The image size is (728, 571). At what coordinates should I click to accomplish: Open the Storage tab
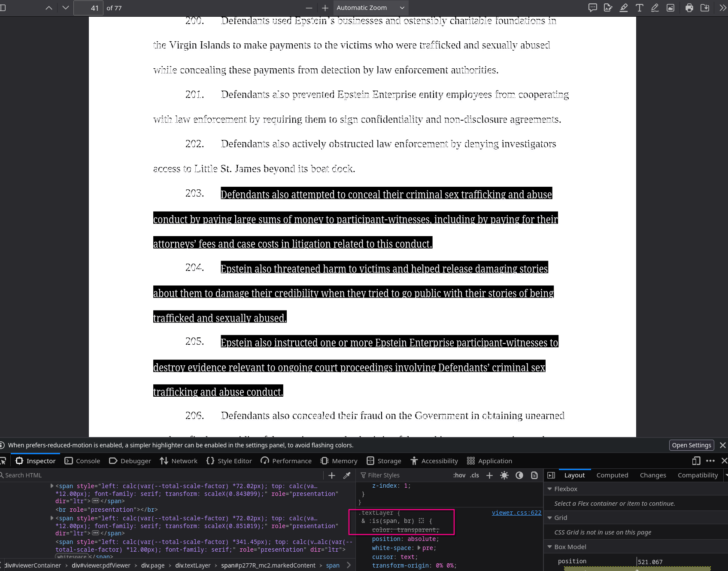pos(384,461)
